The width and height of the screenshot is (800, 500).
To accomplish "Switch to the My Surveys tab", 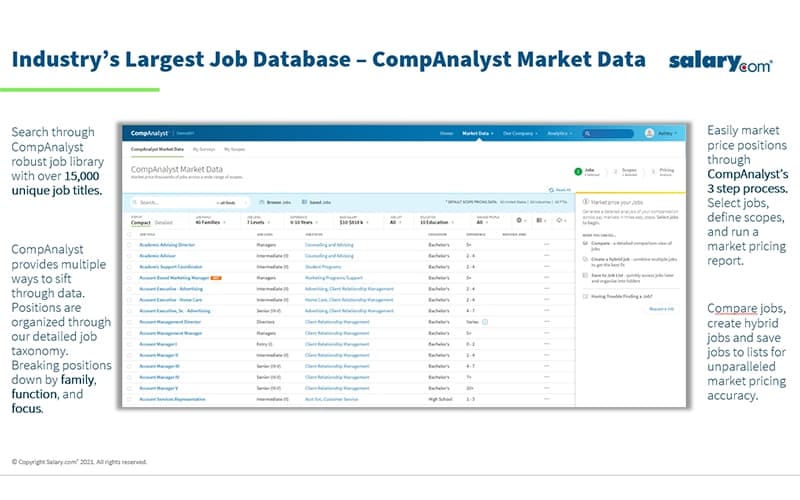I will tap(204, 149).
